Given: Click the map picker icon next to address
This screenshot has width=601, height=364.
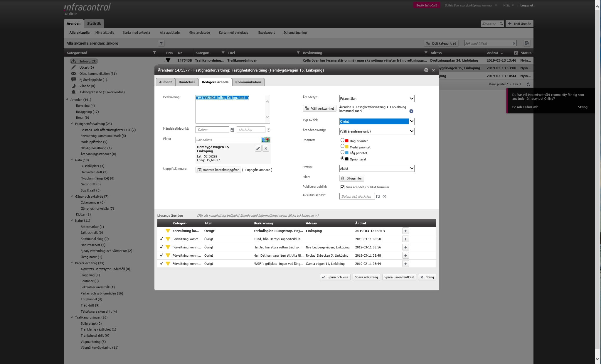Looking at the screenshot, I should point(265,140).
